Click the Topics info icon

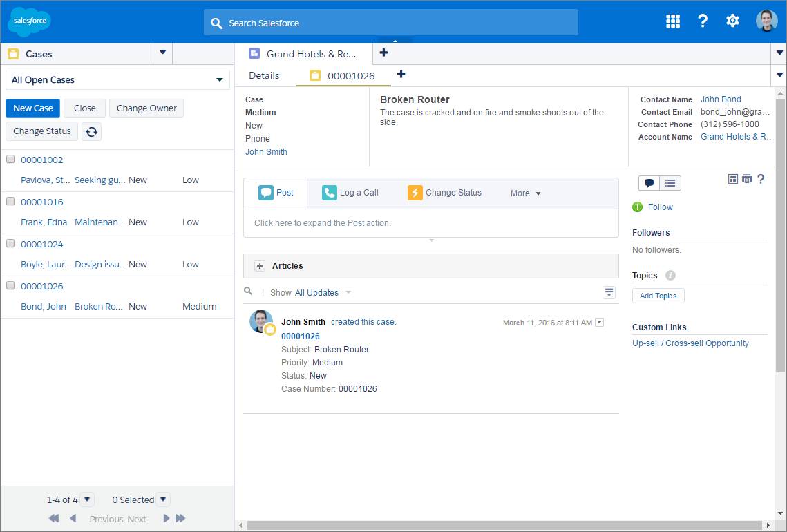point(670,275)
